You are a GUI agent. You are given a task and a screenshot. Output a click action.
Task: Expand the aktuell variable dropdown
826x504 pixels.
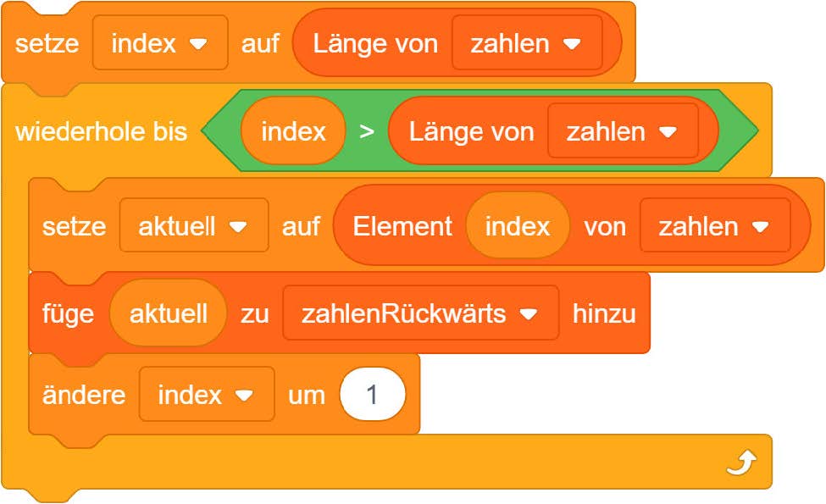(x=238, y=227)
